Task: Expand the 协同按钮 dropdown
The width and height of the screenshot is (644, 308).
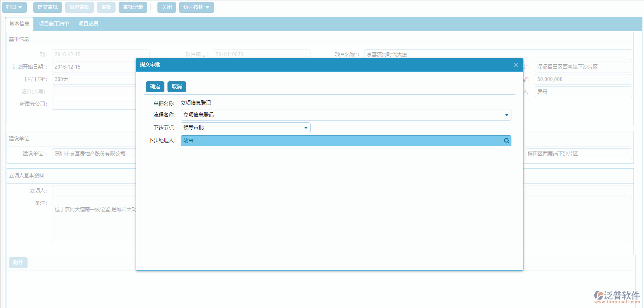Action: tap(196, 7)
